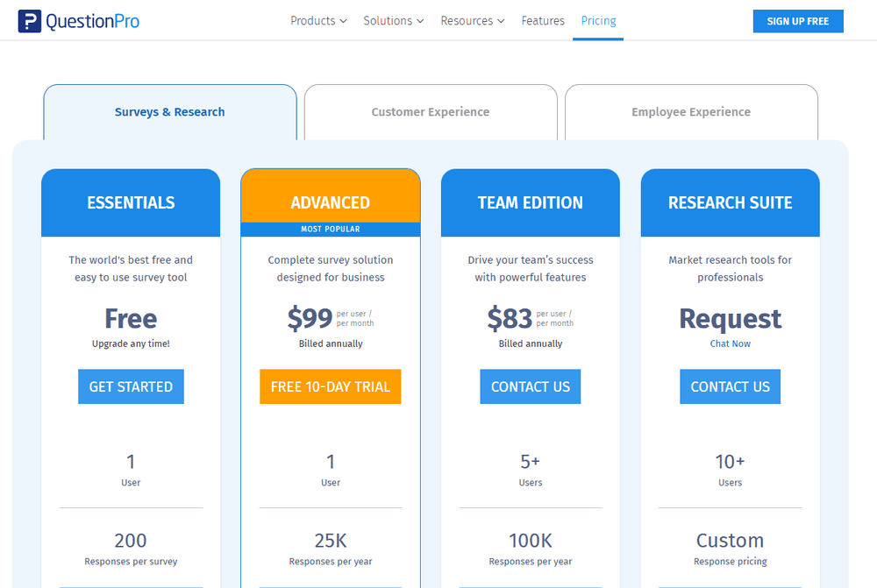877x588 pixels.
Task: Click the TEAM EDITION plan header
Action: (531, 202)
